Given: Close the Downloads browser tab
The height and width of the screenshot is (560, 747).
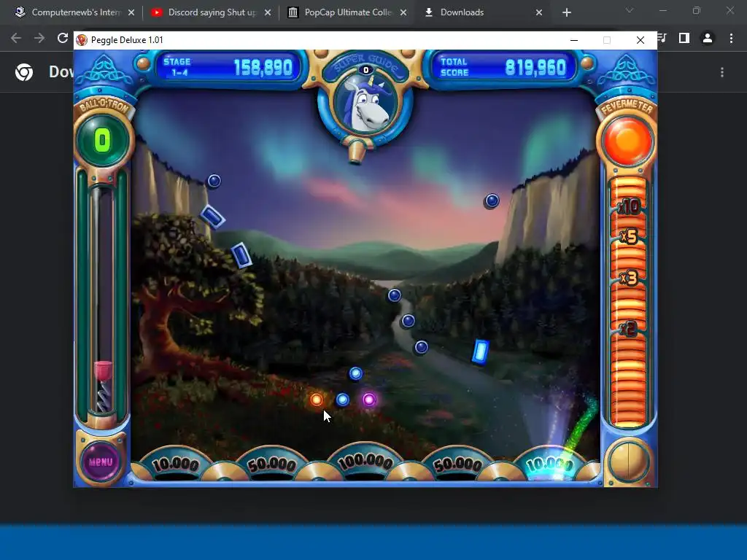Looking at the screenshot, I should (539, 12).
